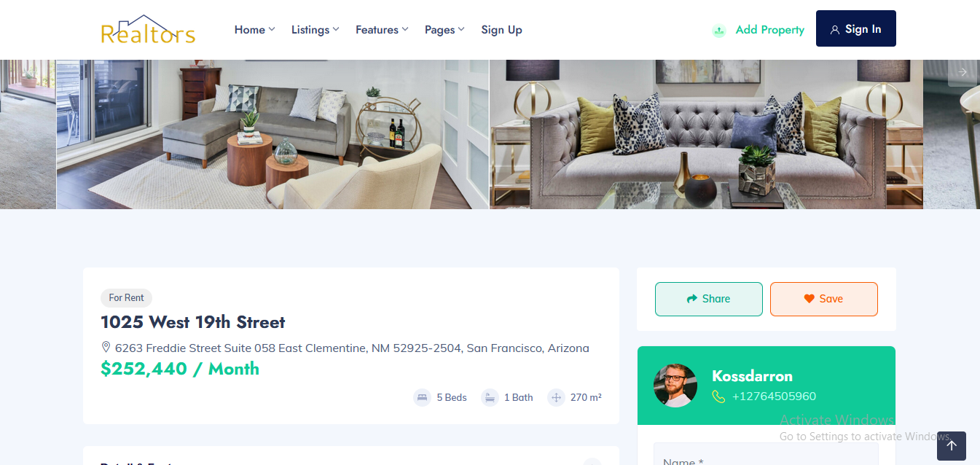Expand the Home menu dropdown

[x=254, y=30]
